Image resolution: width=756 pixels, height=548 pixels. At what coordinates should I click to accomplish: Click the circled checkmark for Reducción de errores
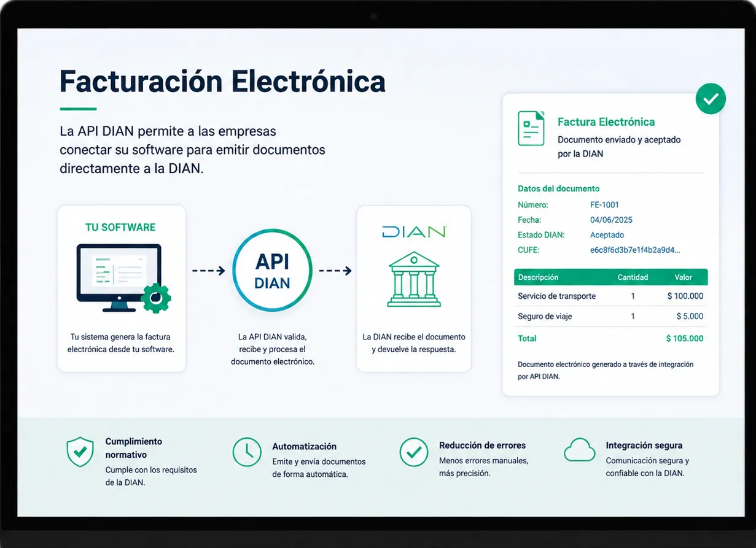click(414, 452)
